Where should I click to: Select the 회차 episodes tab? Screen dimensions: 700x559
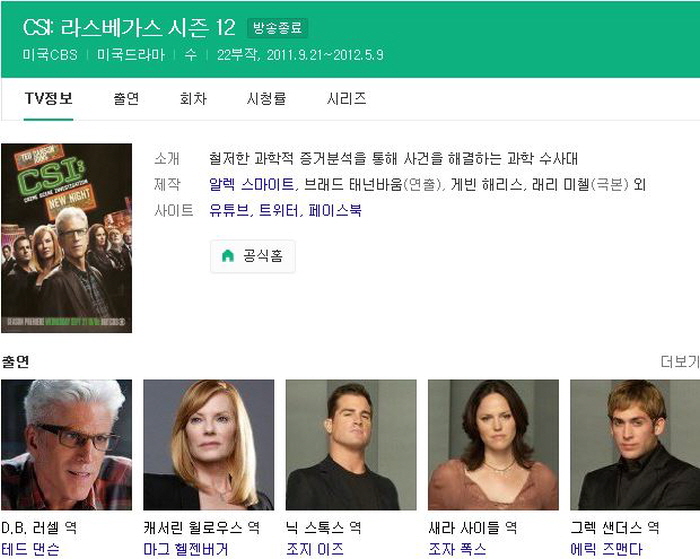click(x=193, y=99)
